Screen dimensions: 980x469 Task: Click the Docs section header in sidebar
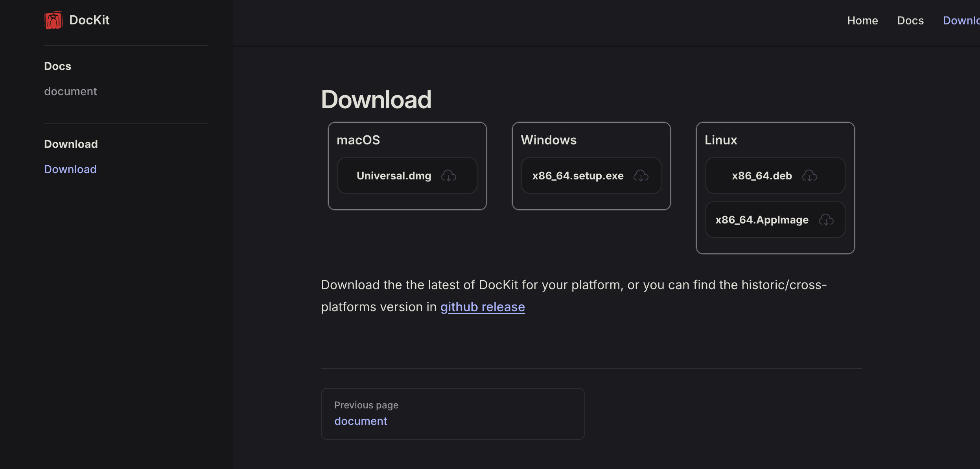pyautogui.click(x=57, y=66)
